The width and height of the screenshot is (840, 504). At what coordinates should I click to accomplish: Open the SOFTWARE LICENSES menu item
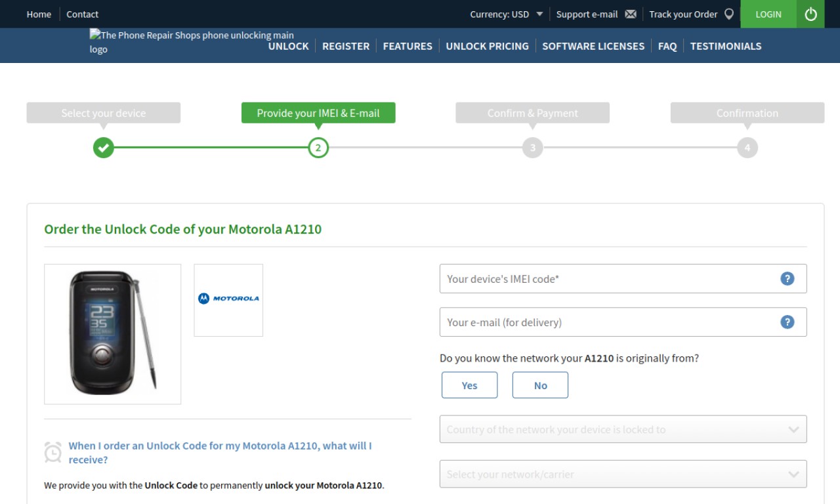(x=593, y=46)
